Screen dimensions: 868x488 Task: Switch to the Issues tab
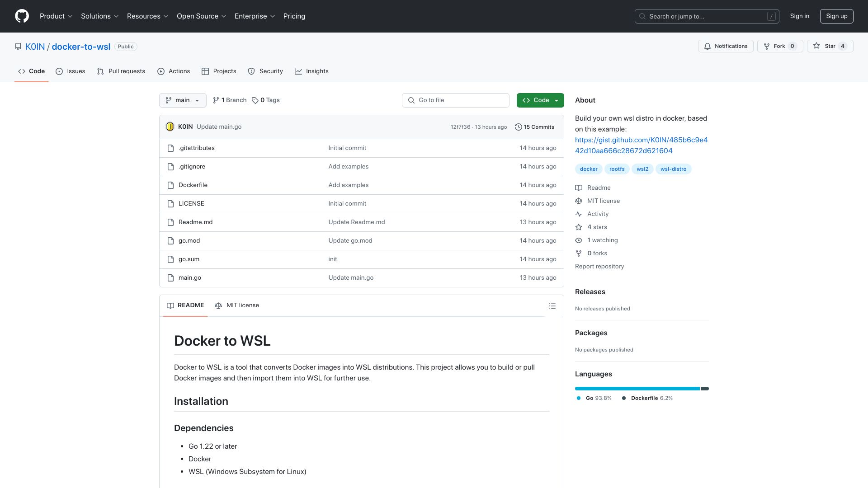coord(70,71)
